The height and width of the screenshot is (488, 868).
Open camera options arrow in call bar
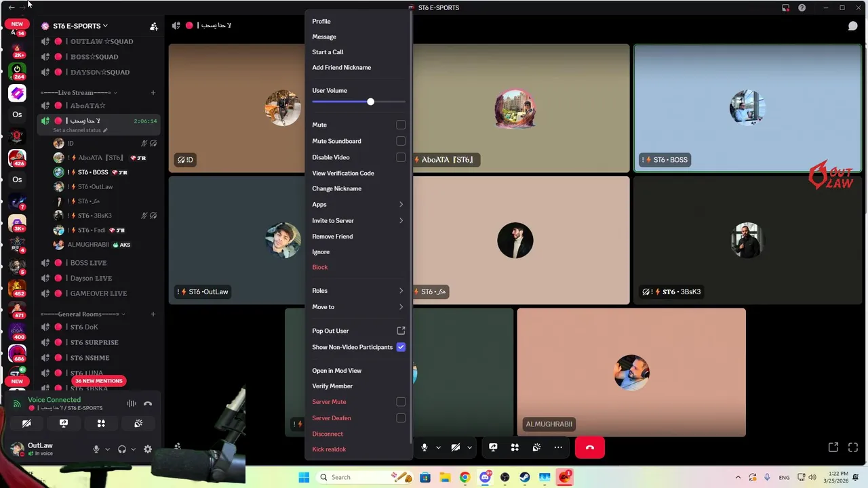coord(469,447)
